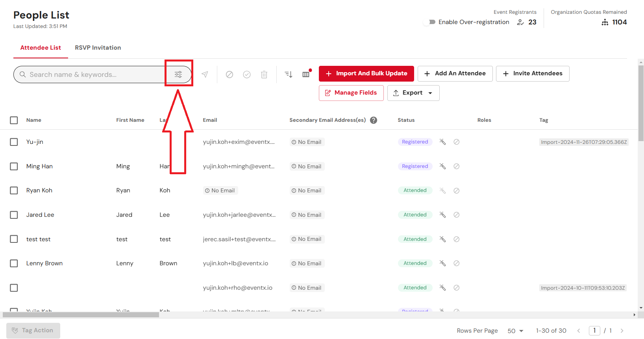Click the send email paper plane icon
Screen dimensions: 644x339
205,75
